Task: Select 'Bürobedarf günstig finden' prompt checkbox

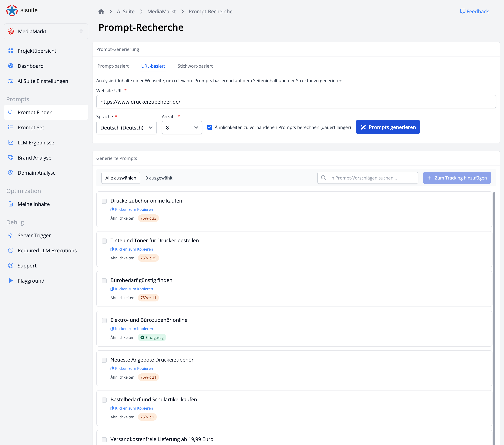Action: coord(104,281)
